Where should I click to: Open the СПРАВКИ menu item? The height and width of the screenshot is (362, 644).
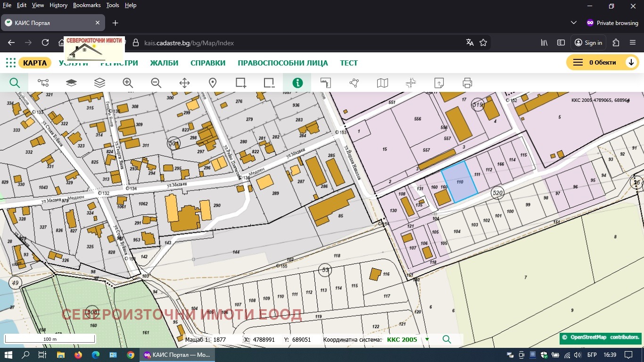click(208, 63)
